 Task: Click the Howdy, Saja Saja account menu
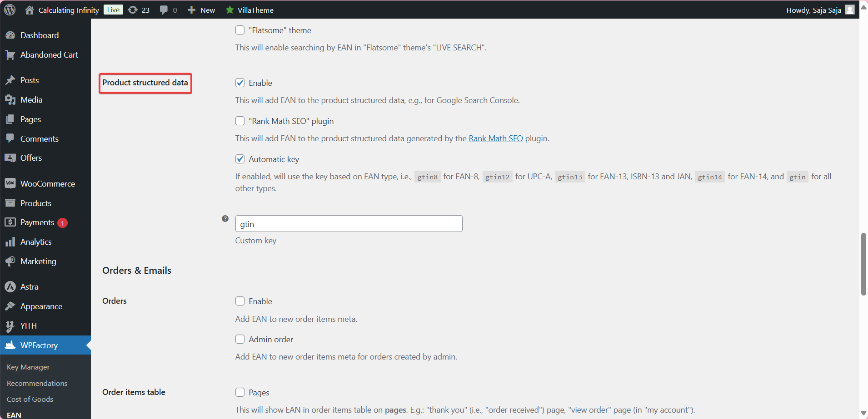point(814,10)
